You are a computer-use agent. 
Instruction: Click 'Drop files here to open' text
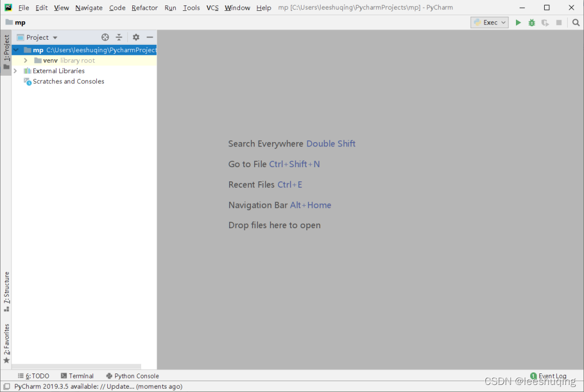[274, 225]
